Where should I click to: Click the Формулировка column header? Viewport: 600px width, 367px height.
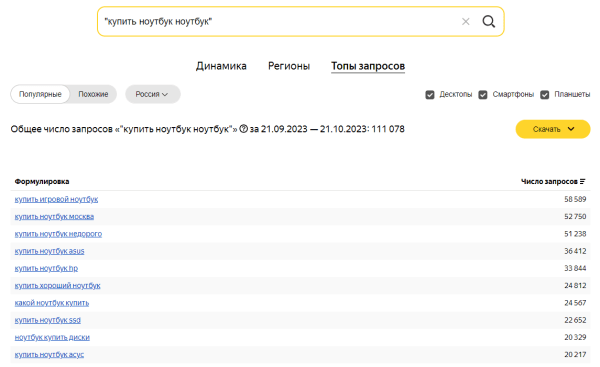(x=42, y=181)
